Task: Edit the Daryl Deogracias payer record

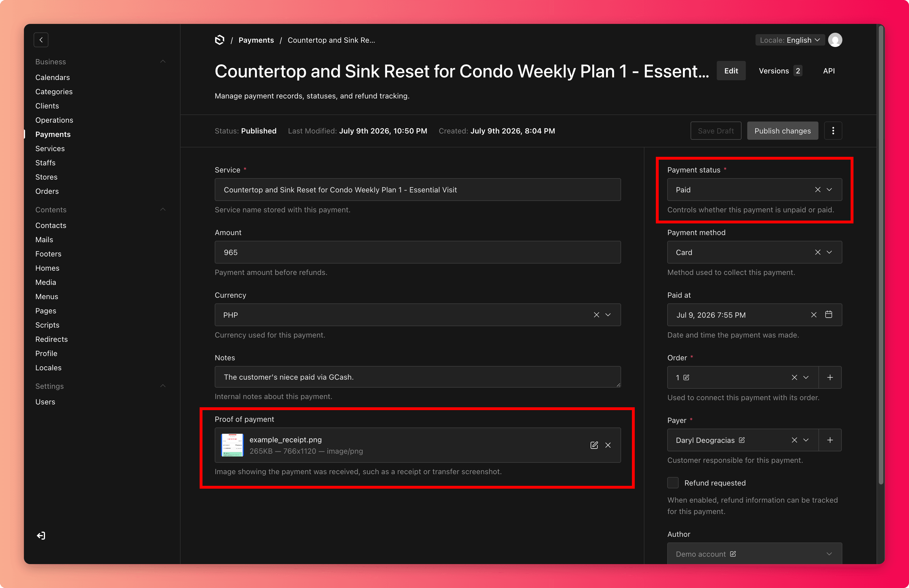Action: point(742,440)
